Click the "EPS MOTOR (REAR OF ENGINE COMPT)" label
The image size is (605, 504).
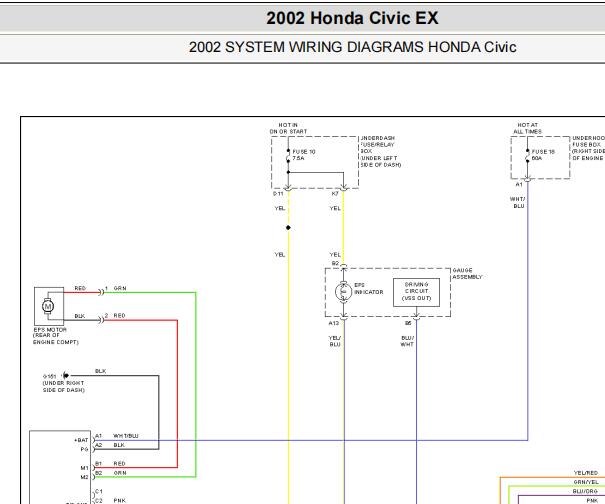(x=56, y=336)
